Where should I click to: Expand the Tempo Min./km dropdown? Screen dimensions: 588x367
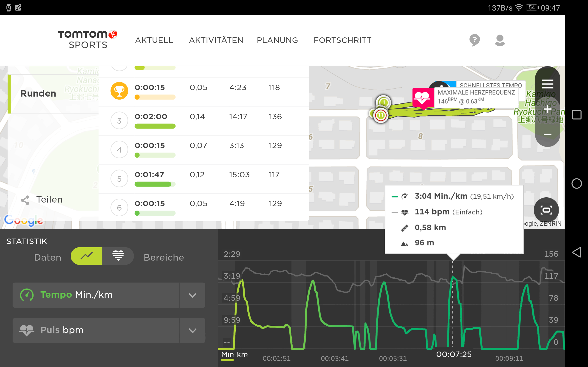point(192,295)
